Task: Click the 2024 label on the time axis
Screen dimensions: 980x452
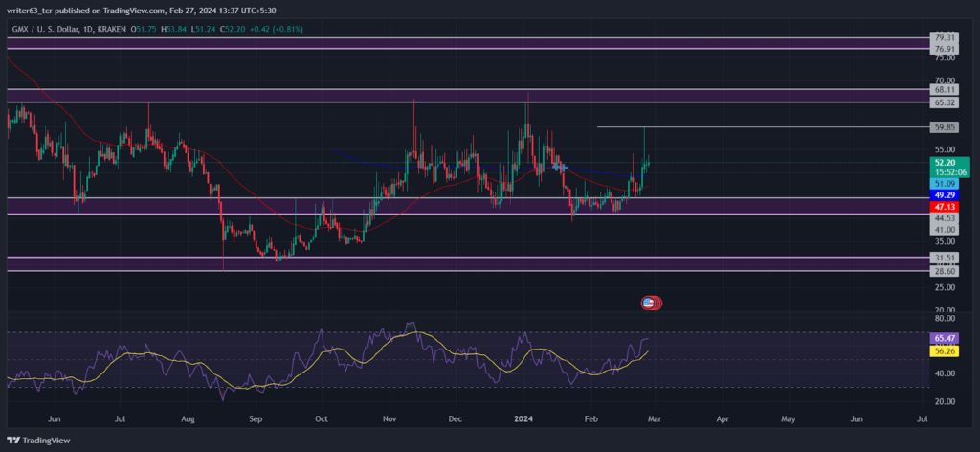Action: tap(522, 418)
